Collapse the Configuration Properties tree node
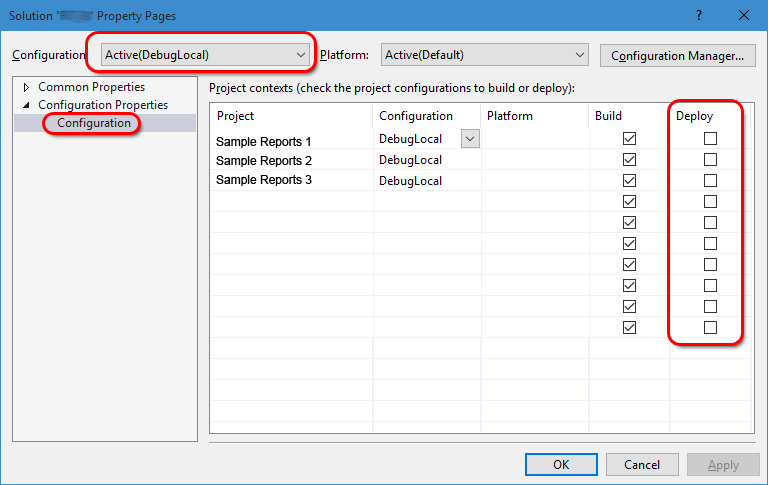The height and width of the screenshot is (485, 768). [x=26, y=105]
